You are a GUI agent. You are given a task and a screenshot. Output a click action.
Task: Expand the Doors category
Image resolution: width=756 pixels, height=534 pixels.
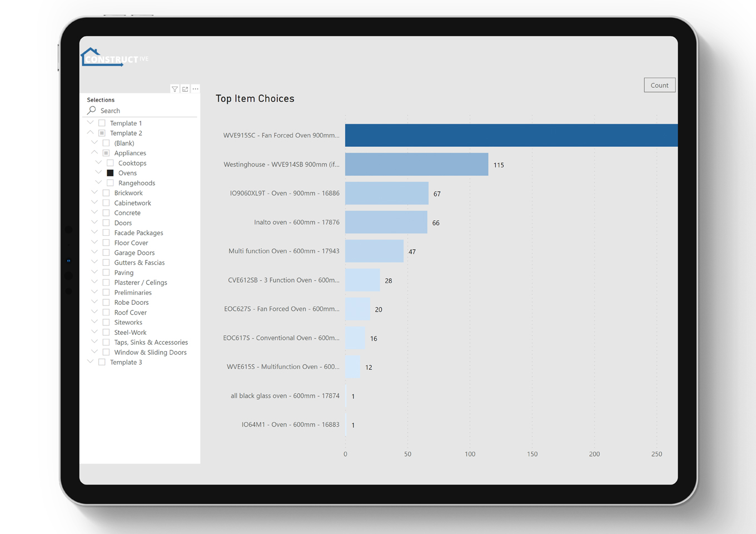pyautogui.click(x=94, y=222)
